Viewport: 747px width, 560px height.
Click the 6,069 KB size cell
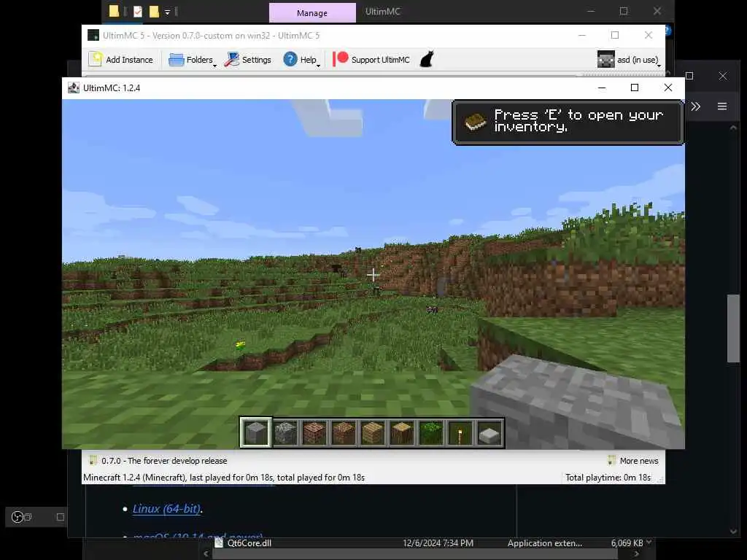point(627,542)
